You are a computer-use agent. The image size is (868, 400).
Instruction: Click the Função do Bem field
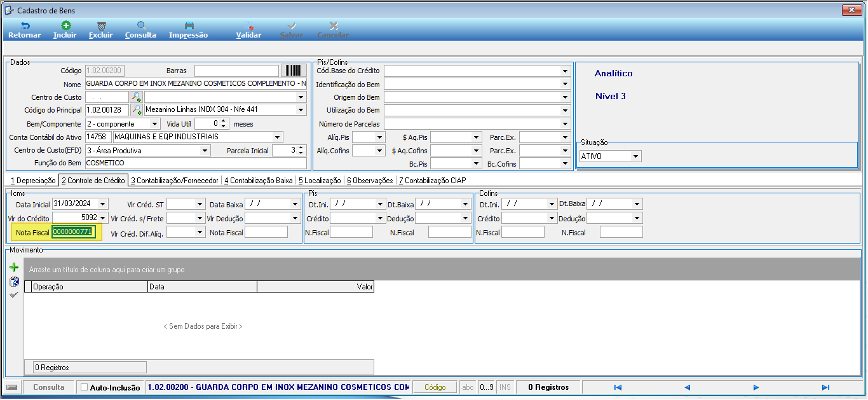(x=196, y=163)
